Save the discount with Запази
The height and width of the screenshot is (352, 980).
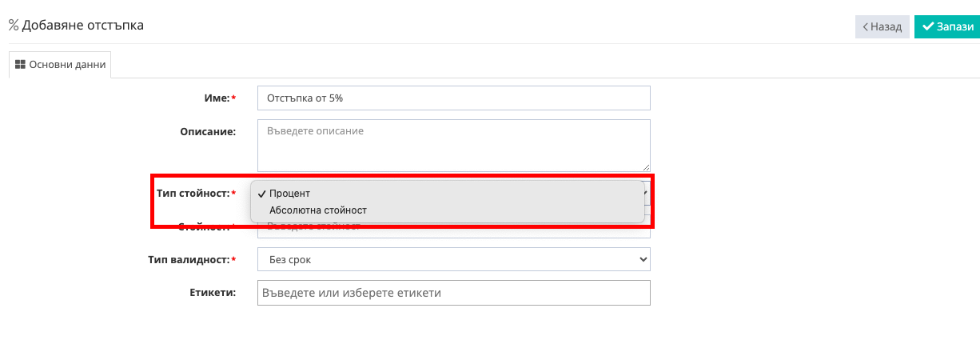947,26
